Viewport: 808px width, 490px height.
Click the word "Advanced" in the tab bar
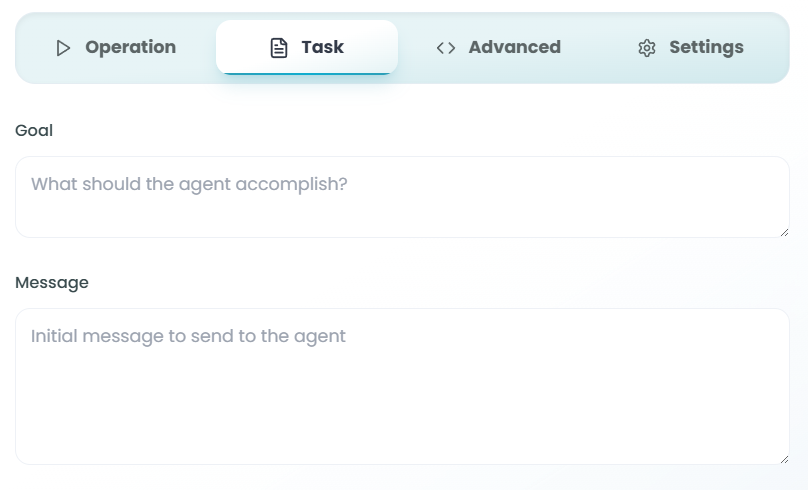coord(514,47)
